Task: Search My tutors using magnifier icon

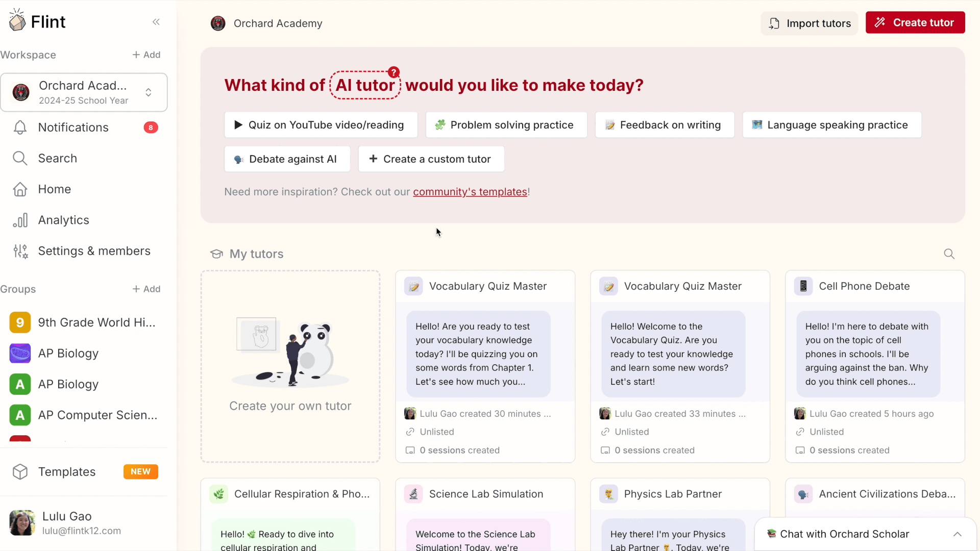Action: [949, 254]
